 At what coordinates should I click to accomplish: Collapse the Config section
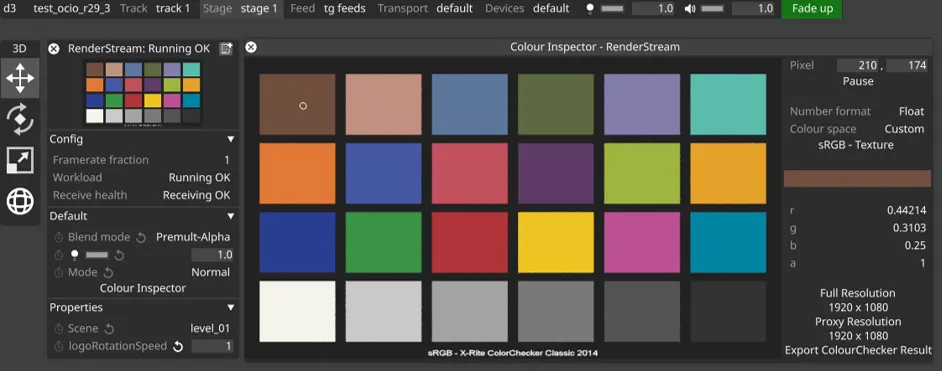click(x=231, y=139)
